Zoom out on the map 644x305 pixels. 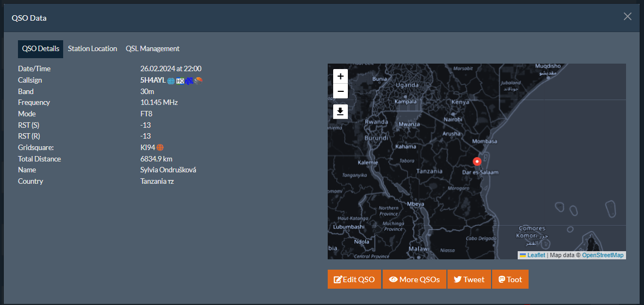point(340,91)
